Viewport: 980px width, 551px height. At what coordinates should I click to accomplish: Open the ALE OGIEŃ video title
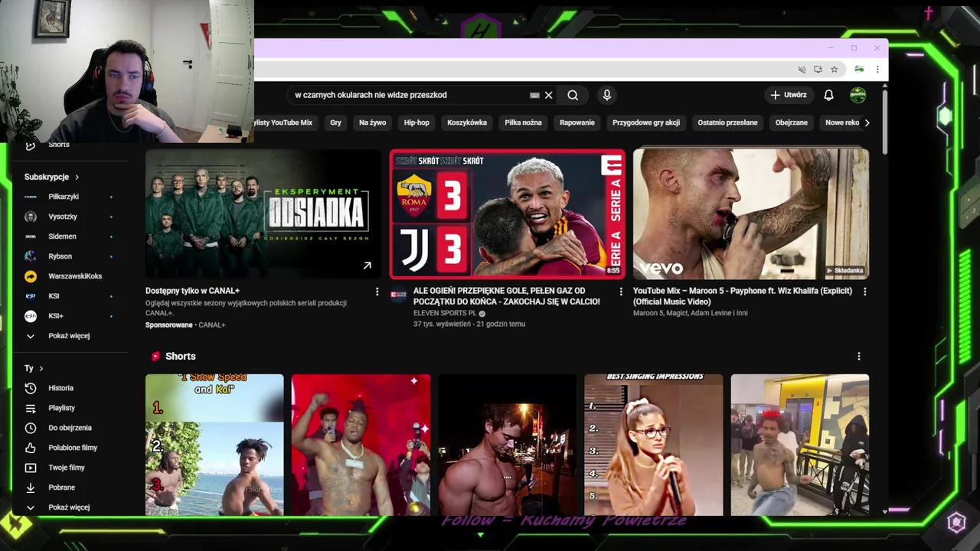point(507,296)
